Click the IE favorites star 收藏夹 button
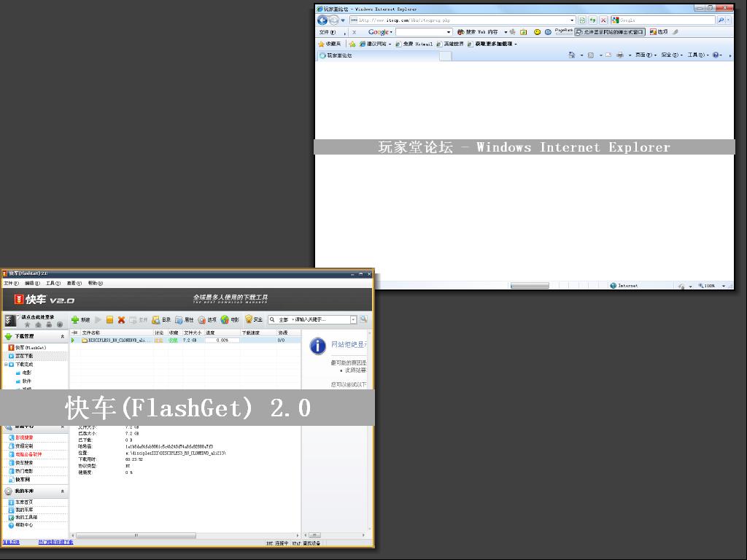Screen dimensions: 747x560 [329, 44]
